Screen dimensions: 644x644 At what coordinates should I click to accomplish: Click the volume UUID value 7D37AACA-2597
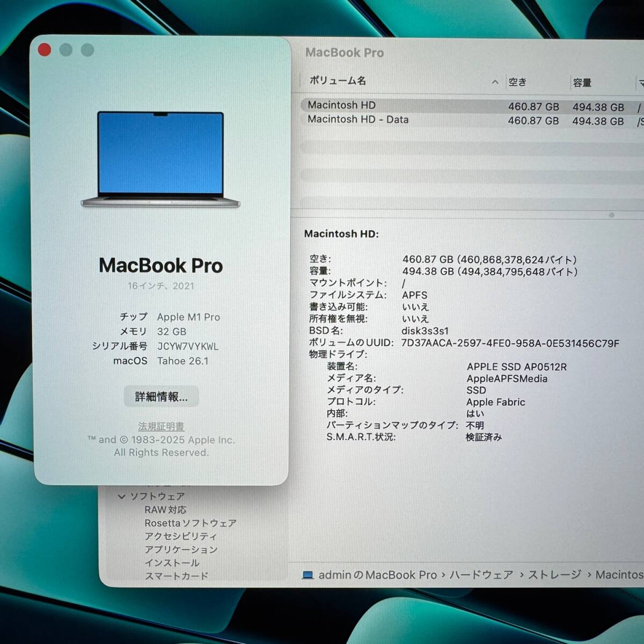click(510, 343)
